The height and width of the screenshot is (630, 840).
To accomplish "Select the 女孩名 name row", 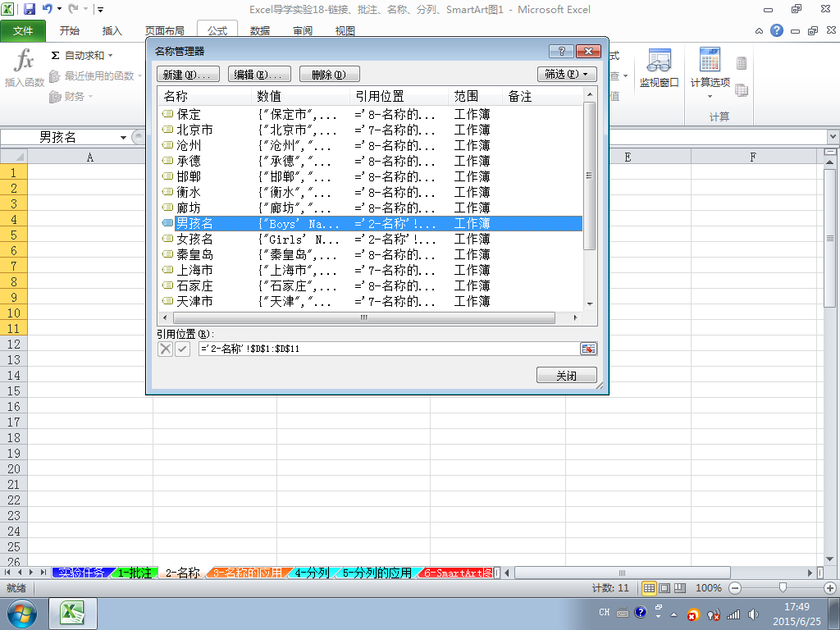I will tap(370, 239).
